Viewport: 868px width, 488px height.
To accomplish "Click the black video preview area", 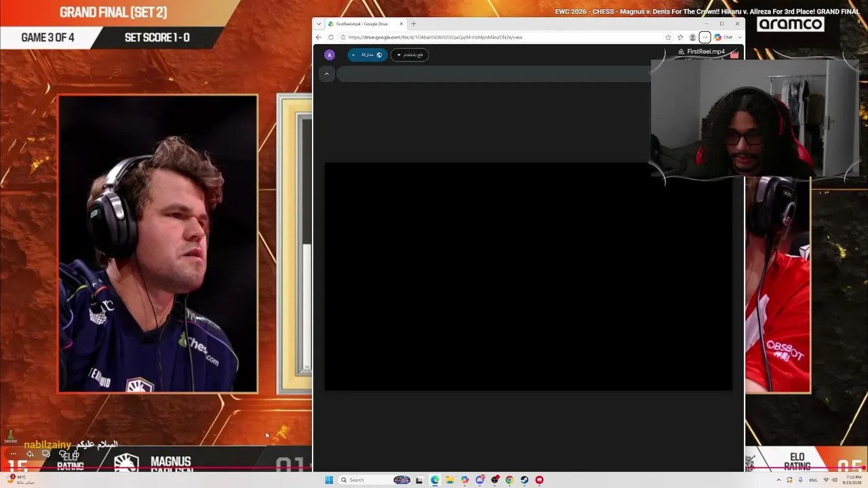I will (528, 277).
